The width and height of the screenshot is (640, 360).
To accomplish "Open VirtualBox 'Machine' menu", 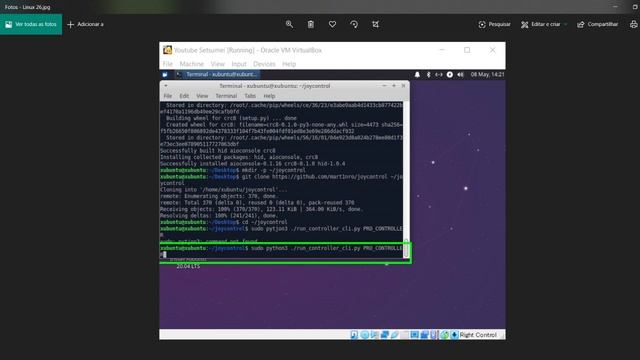I will click(x=191, y=64).
